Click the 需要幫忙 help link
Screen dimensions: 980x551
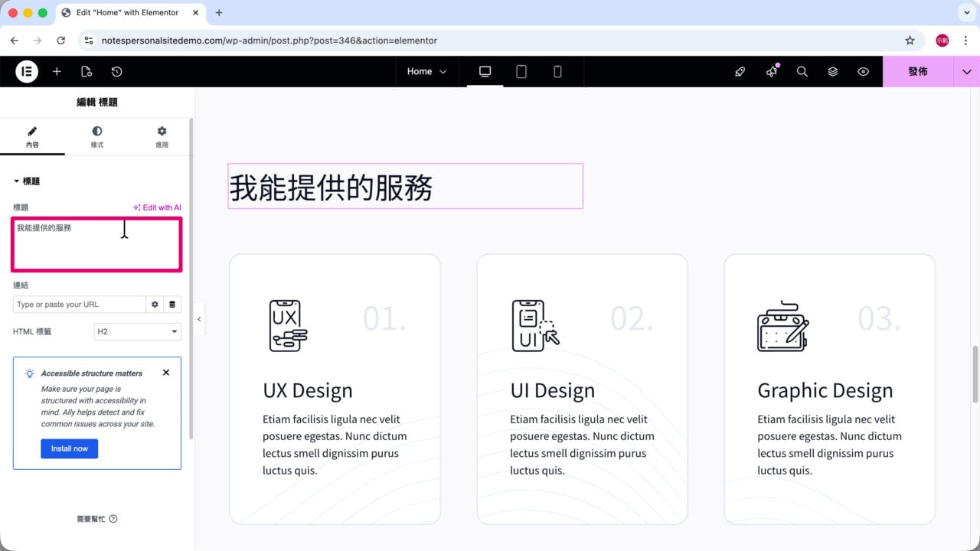click(x=97, y=519)
